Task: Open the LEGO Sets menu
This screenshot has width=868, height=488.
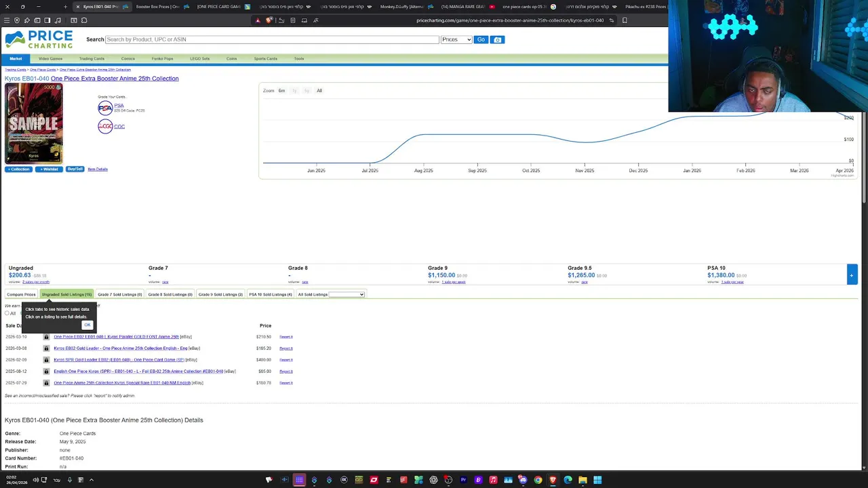Action: pyautogui.click(x=199, y=58)
